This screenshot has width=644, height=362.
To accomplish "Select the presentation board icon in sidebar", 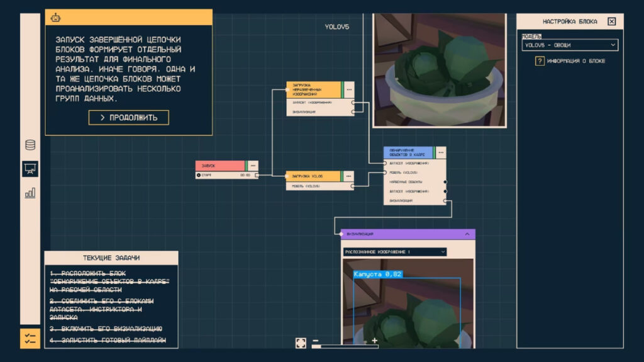I will tap(30, 169).
